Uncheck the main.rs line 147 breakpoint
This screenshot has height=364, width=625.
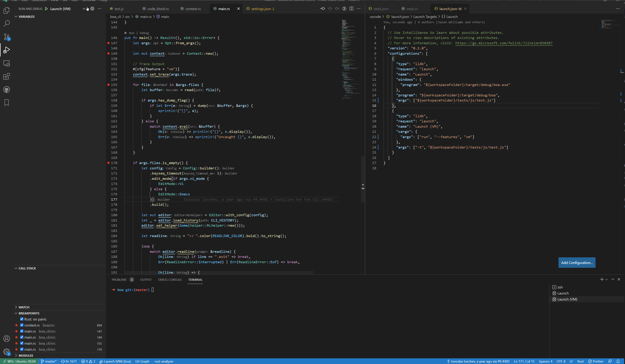coord(22,331)
